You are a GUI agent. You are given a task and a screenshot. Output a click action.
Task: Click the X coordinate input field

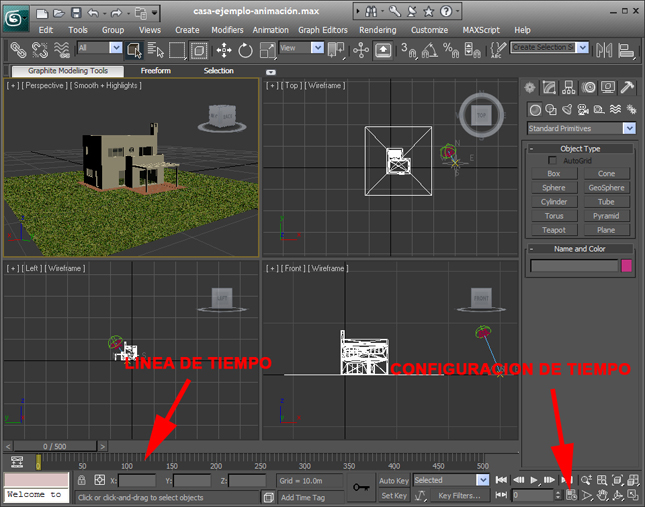point(136,481)
